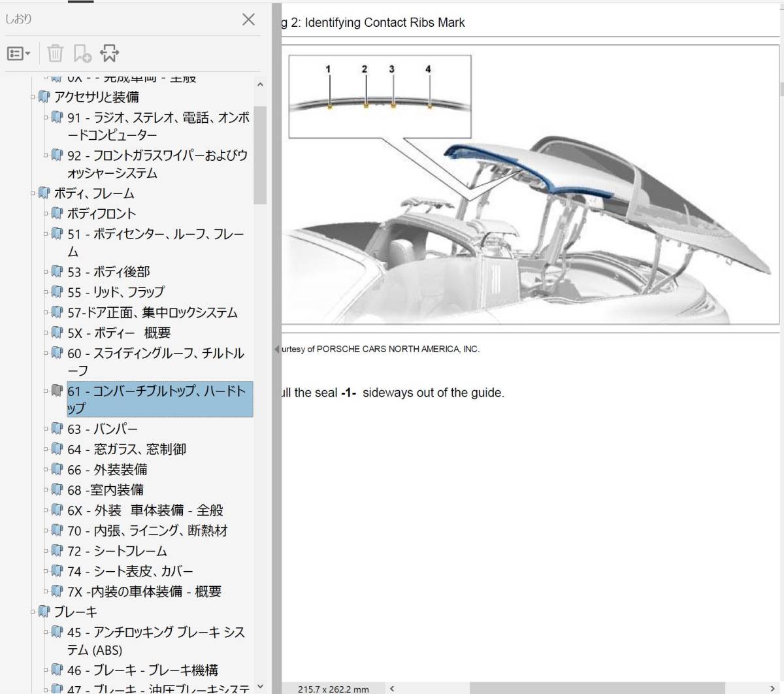
Task: Open 46 - ブレーキ機構 bookmark
Action: [x=142, y=670]
